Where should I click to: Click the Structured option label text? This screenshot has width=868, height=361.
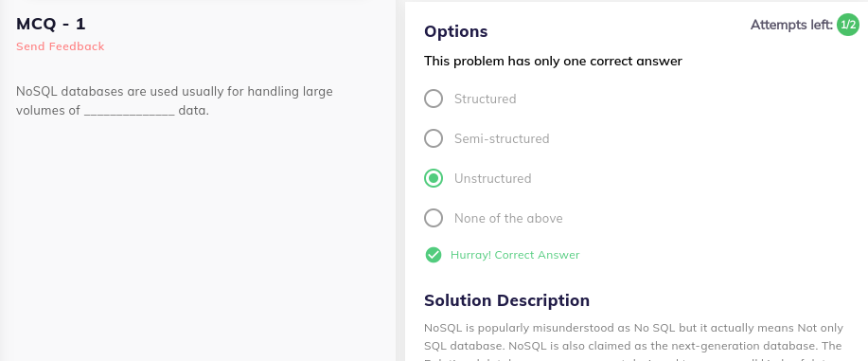(485, 99)
